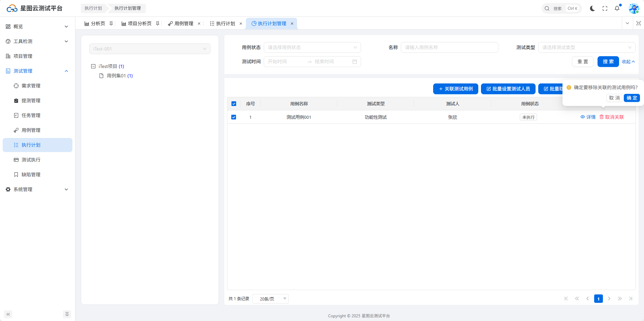This screenshot has width=644, height=321.
Task: Toggle dark mode moon icon
Action: tap(592, 8)
